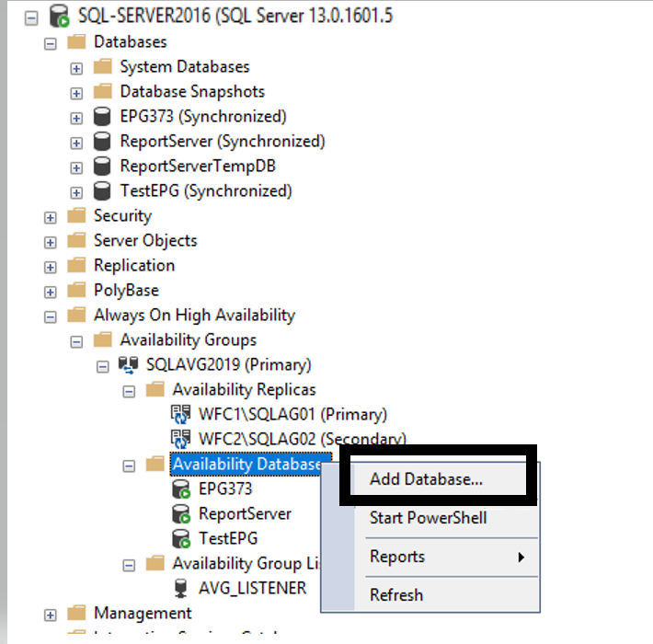Click the SQLAVG2019 availability group icon
Viewport: 653px width, 644px height.
pyautogui.click(x=130, y=364)
